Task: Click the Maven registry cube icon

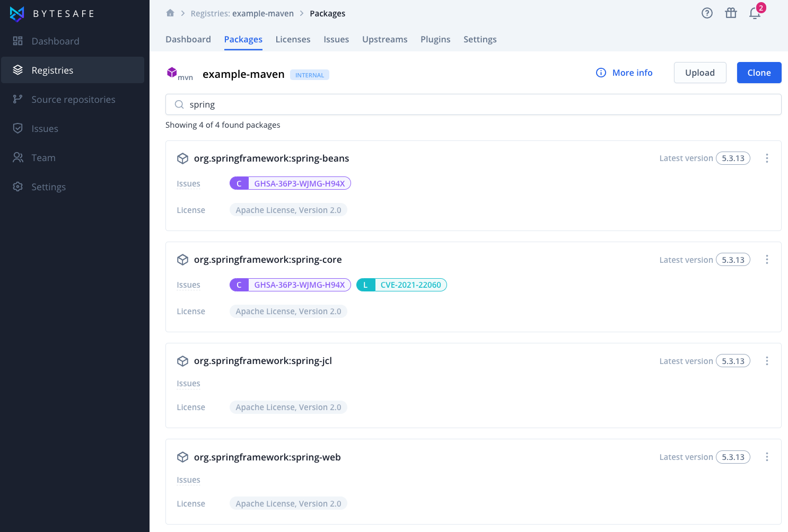Action: 172,73
